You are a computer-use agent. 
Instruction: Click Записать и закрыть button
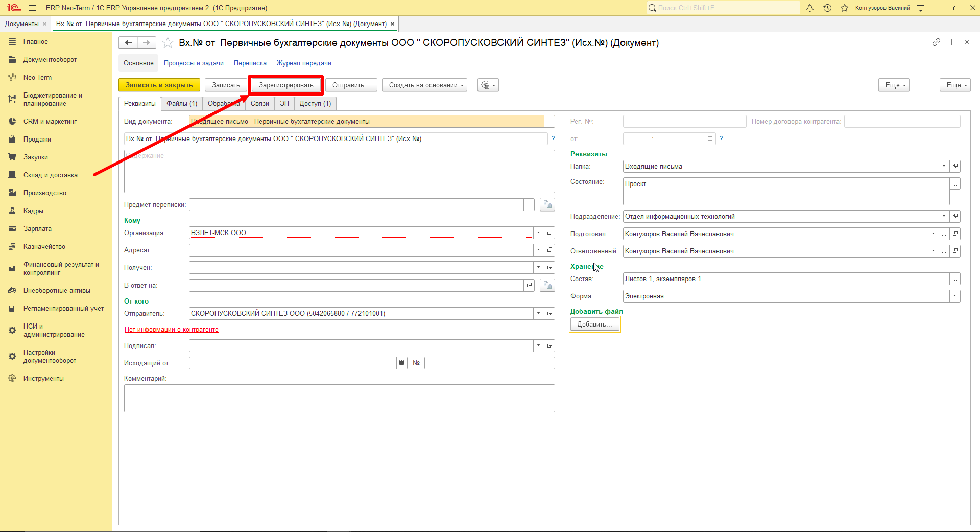pos(159,85)
